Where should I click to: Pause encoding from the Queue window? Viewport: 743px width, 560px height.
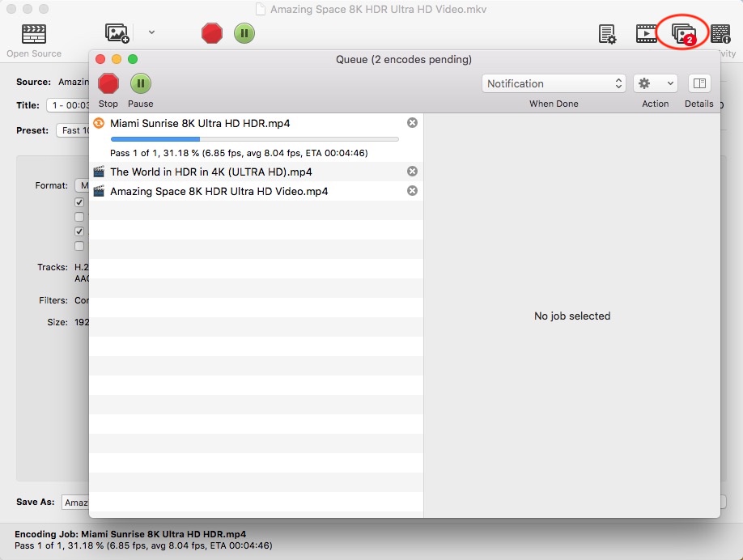tap(141, 83)
